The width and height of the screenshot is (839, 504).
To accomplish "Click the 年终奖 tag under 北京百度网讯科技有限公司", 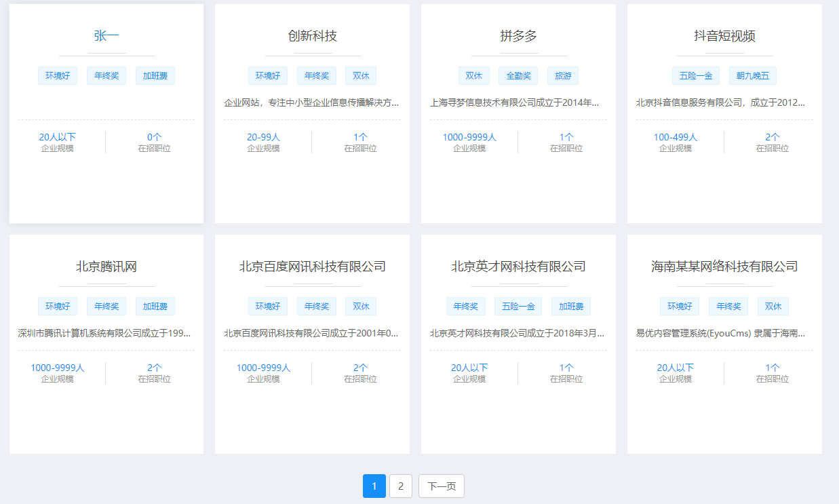I will point(317,307).
